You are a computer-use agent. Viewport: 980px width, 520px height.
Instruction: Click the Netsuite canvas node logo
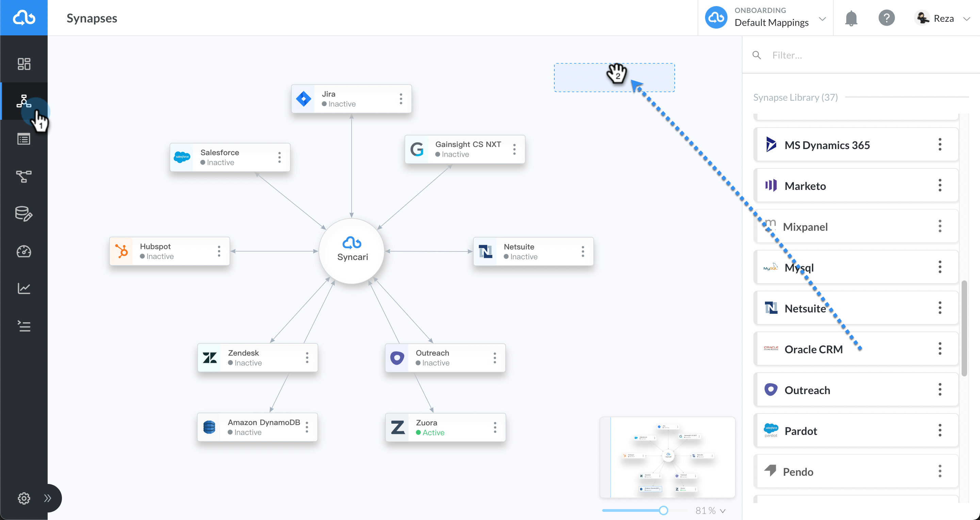(x=486, y=251)
